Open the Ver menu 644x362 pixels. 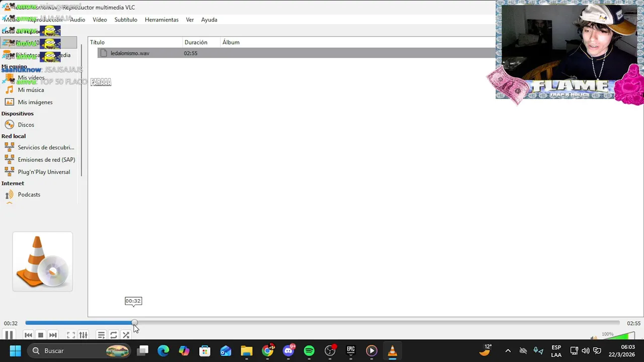coord(190,20)
